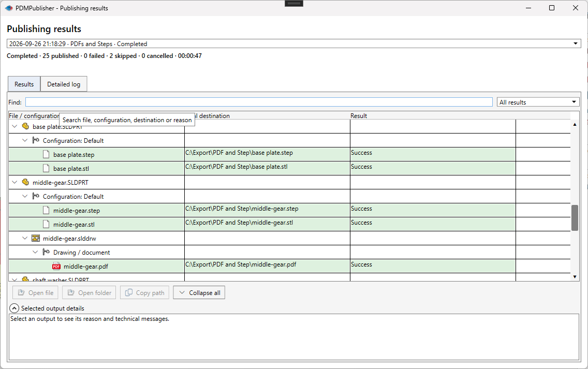Focus the Find search field

(x=259, y=102)
